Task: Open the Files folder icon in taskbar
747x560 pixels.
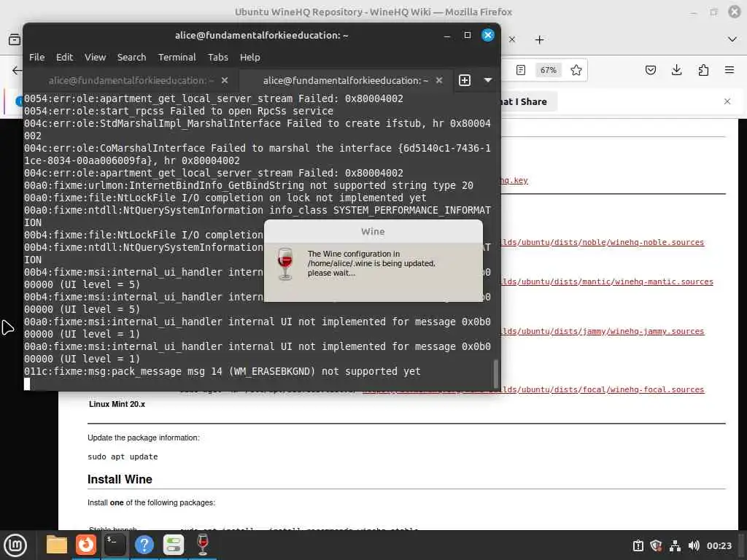Action: (57, 545)
